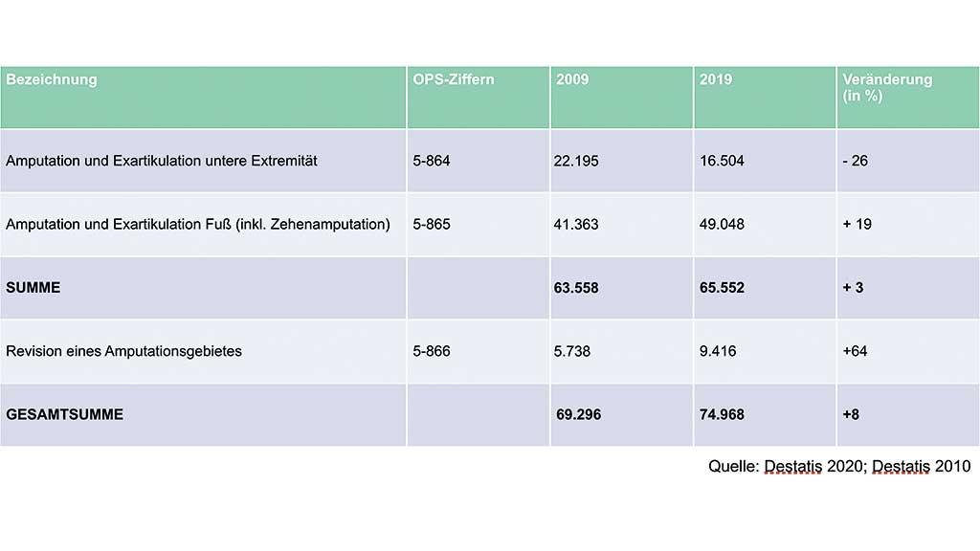Click the Fuß (inkl. Zehenamputation) row label
This screenshot has width=980, height=551.
pyautogui.click(x=198, y=224)
